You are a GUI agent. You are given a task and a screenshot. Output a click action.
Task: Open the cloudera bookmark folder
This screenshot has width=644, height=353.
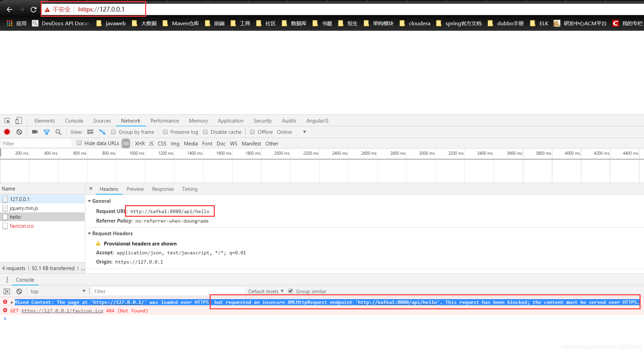[415, 23]
